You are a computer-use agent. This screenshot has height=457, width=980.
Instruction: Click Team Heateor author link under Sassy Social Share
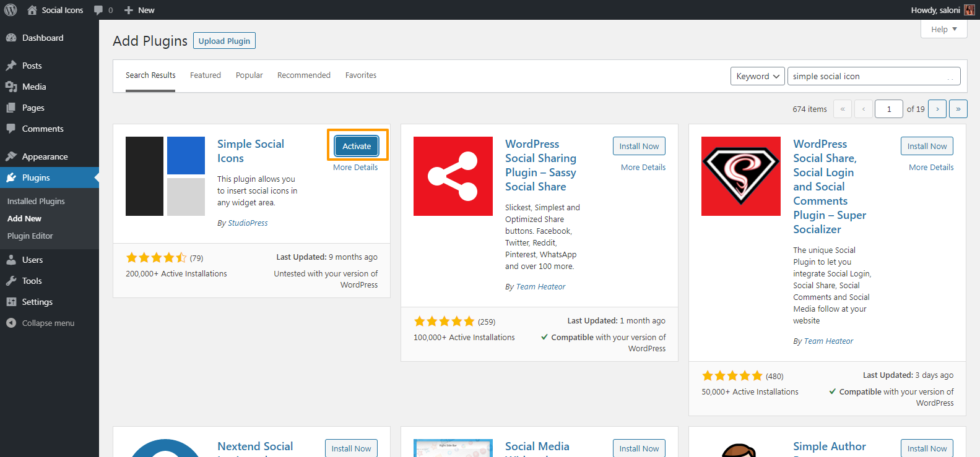pyautogui.click(x=540, y=286)
